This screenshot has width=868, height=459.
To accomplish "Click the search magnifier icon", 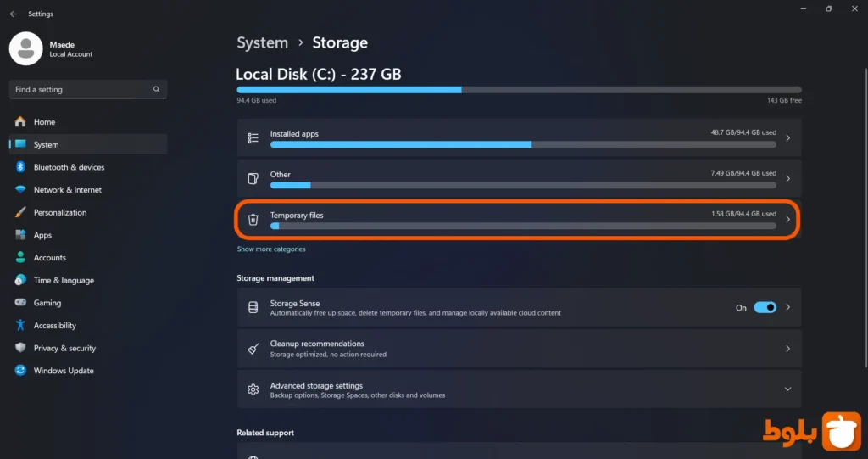I will [x=156, y=89].
